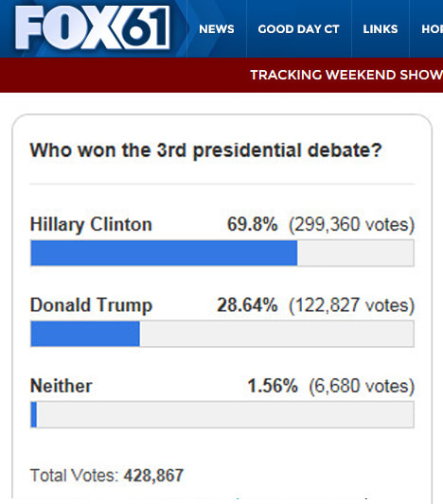Select the Hillary Clinton poll option

(91, 224)
